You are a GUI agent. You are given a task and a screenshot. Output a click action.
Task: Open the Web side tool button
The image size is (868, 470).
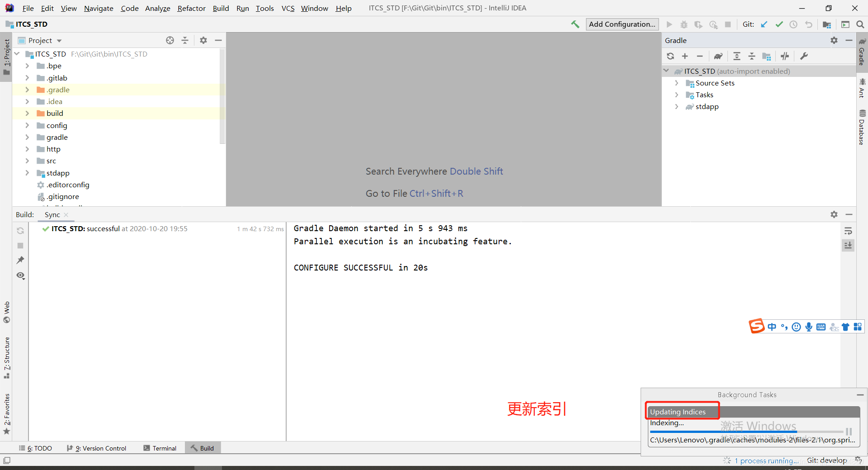[7, 312]
